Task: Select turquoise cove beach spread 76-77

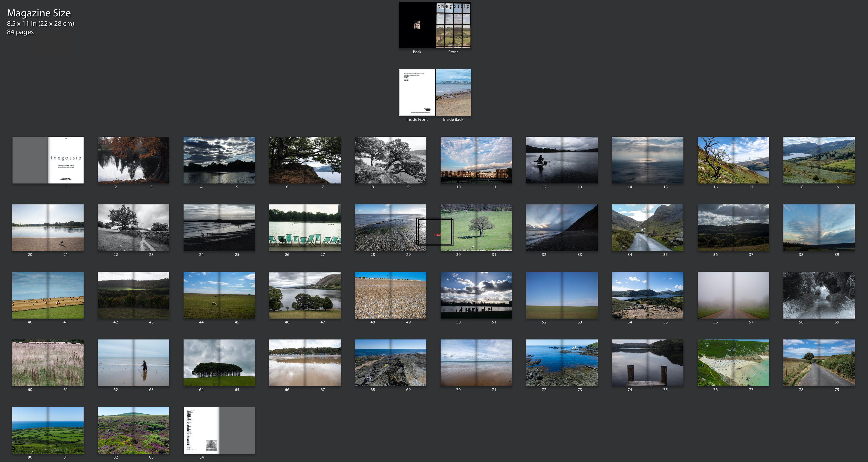Action: pyautogui.click(x=733, y=363)
